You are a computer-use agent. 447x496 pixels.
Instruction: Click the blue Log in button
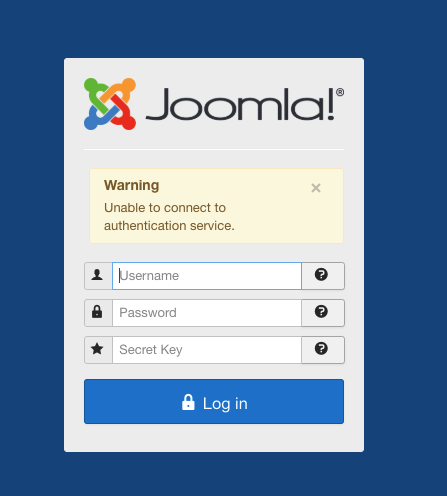(x=214, y=401)
